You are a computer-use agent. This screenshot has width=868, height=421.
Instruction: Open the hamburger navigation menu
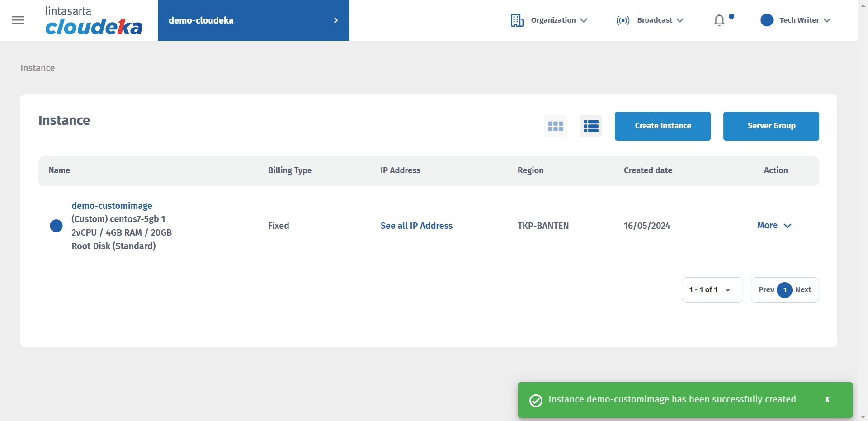click(x=18, y=20)
